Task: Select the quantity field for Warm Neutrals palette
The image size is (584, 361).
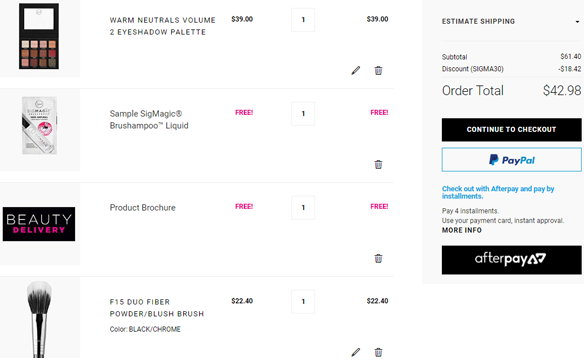Action: pyautogui.click(x=303, y=20)
